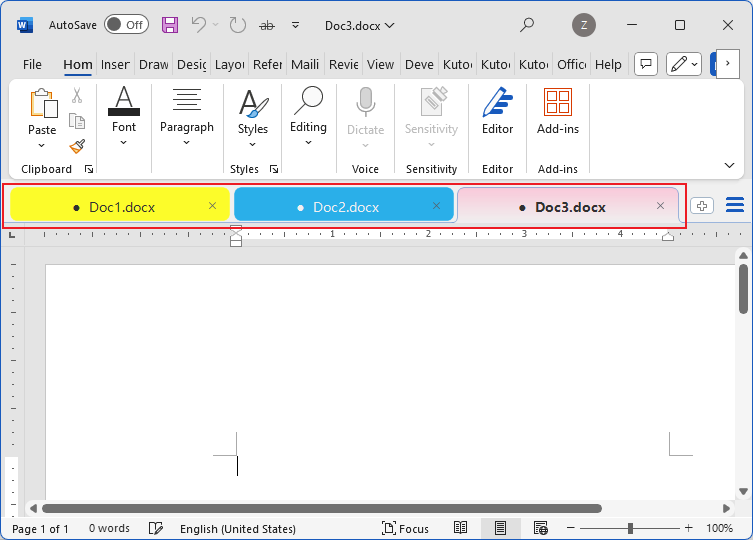Toggle the AutoSave switch

126,25
